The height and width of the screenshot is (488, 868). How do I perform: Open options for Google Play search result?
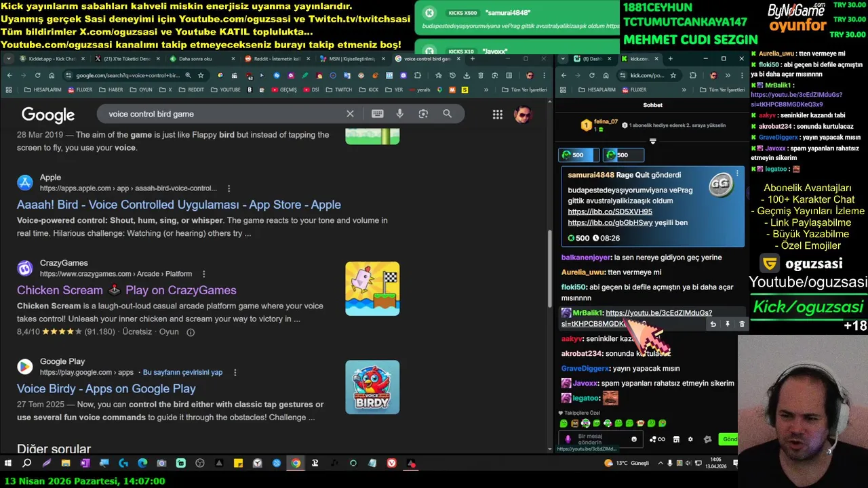tap(235, 373)
